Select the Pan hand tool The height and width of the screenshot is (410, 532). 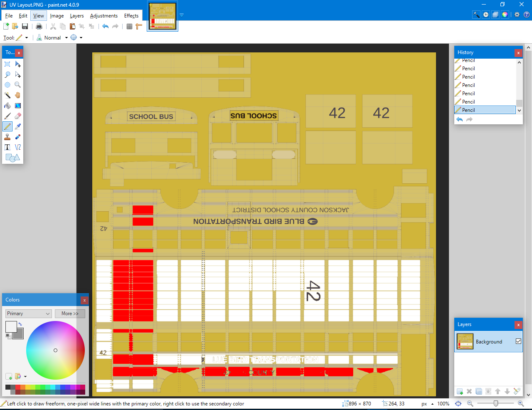tap(18, 95)
